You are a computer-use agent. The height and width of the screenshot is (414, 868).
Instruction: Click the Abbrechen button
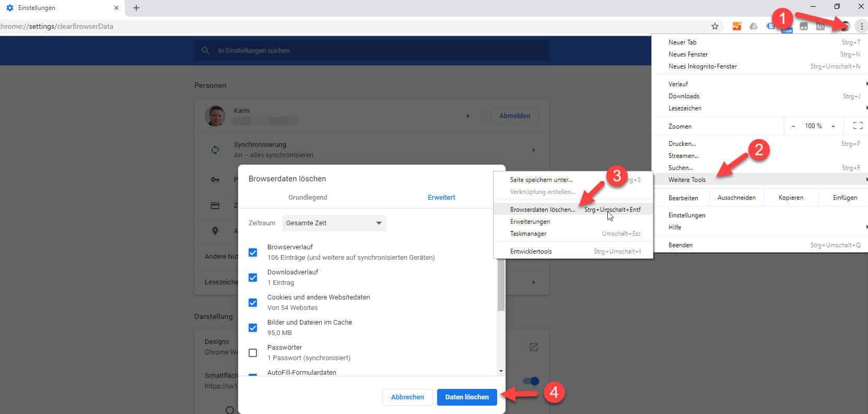pyautogui.click(x=407, y=397)
